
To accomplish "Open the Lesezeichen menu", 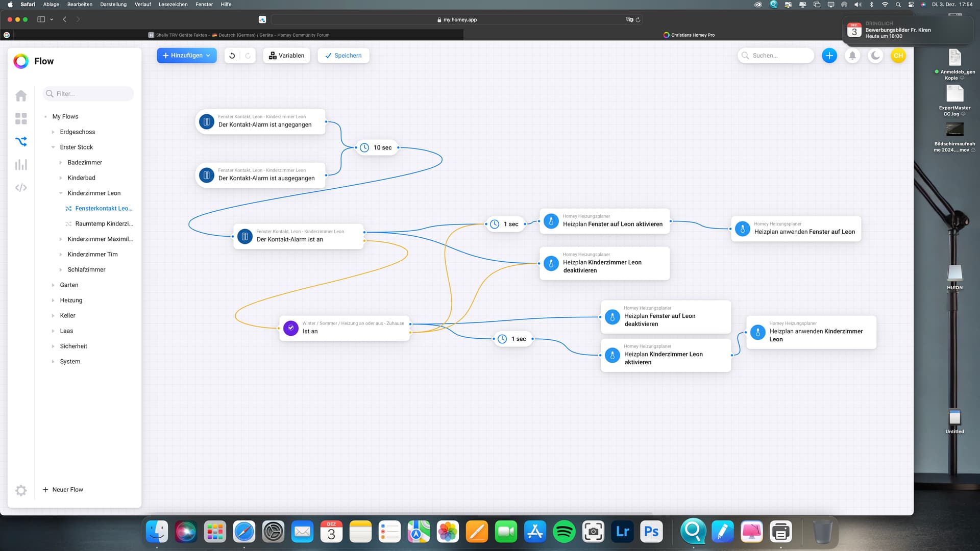I will pos(173,4).
